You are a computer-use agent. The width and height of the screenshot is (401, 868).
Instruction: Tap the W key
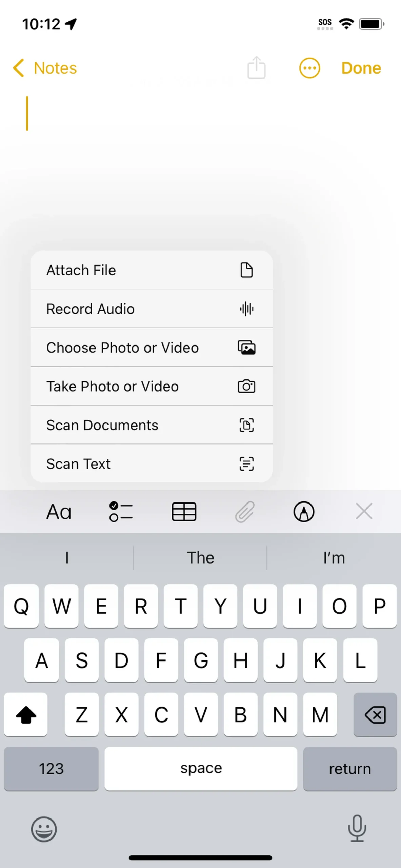tap(61, 606)
